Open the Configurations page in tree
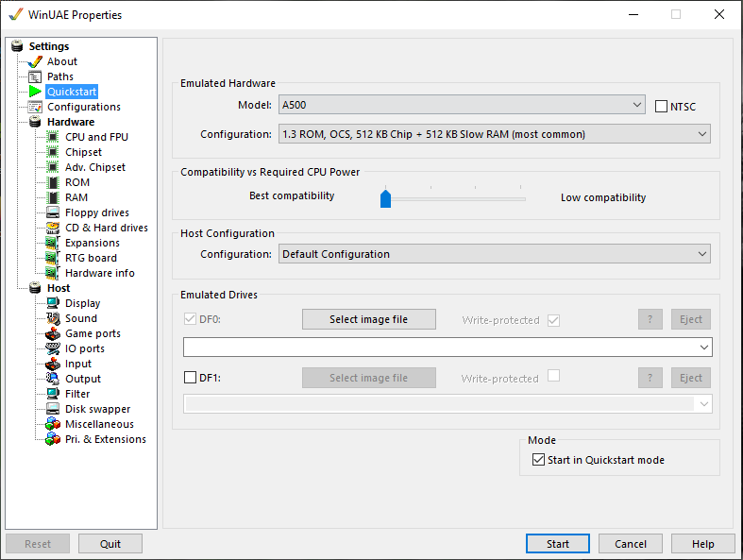Viewport: 743px width, 560px height. tap(83, 107)
